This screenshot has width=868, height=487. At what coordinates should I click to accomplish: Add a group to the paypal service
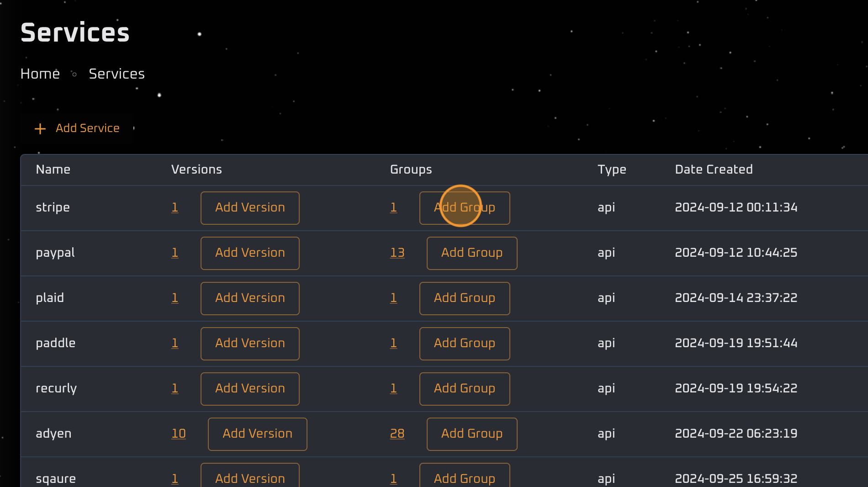pyautogui.click(x=472, y=253)
